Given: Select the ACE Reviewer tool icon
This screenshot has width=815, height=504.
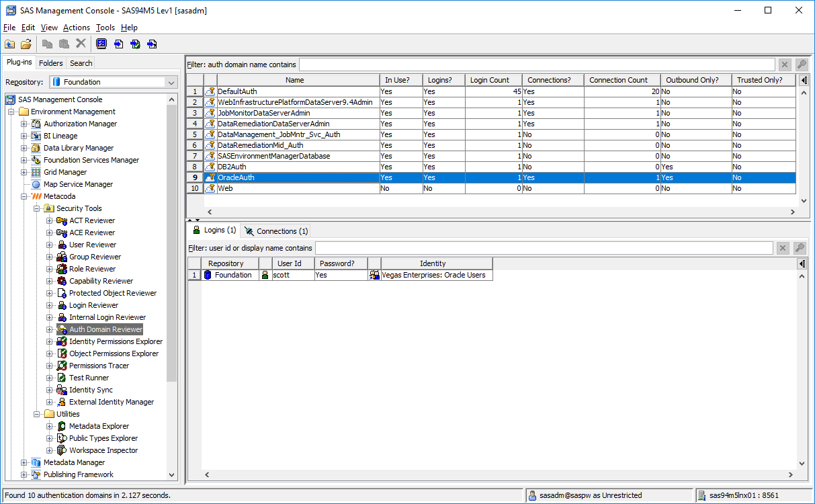Looking at the screenshot, I should (62, 233).
